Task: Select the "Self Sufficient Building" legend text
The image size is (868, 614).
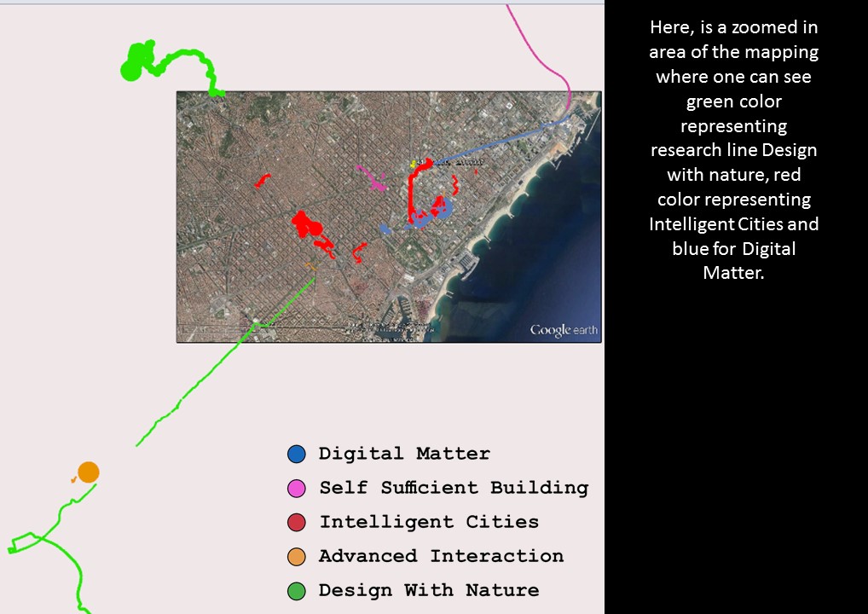Action: click(454, 488)
